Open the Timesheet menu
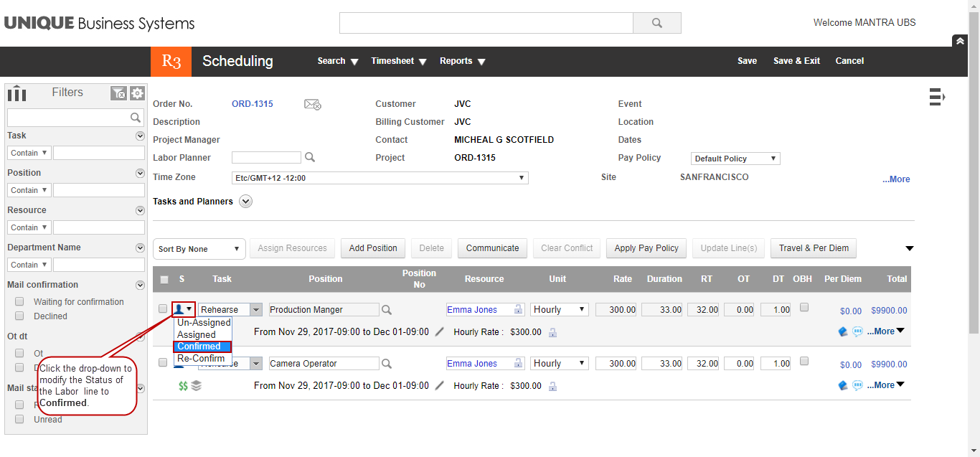 click(x=398, y=61)
